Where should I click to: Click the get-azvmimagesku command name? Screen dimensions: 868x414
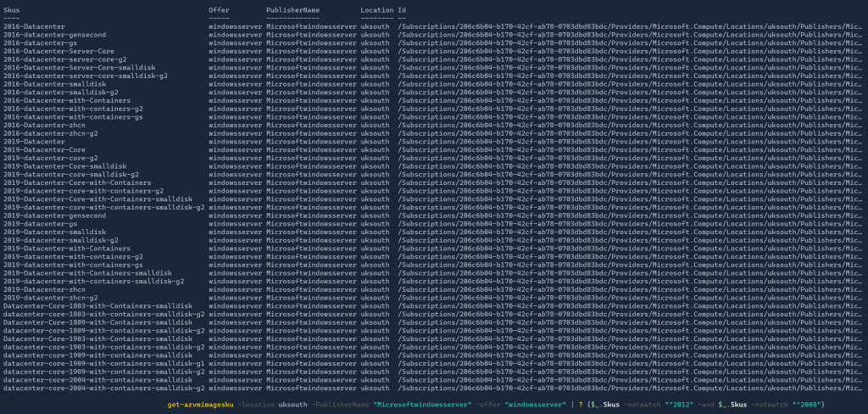click(200, 405)
